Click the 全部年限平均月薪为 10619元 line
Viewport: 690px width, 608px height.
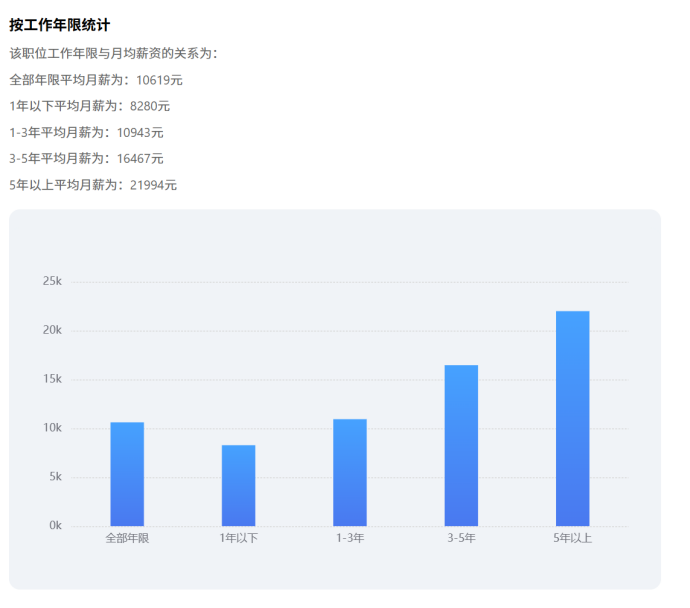coord(96,80)
